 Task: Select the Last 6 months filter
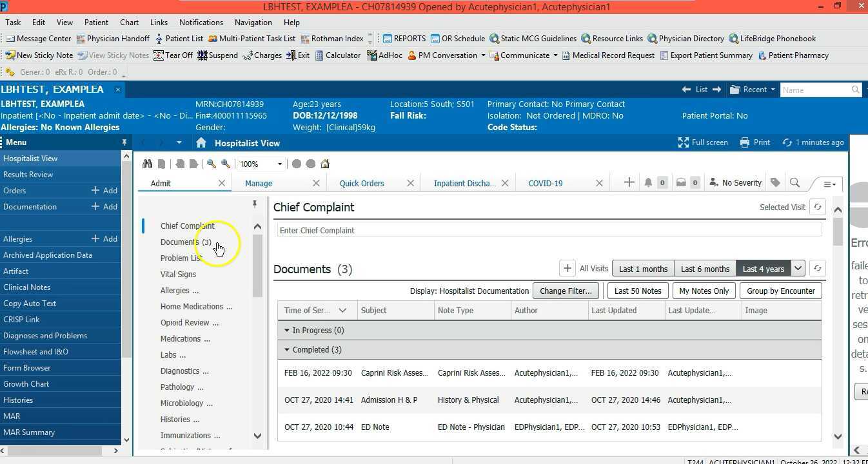(x=704, y=268)
